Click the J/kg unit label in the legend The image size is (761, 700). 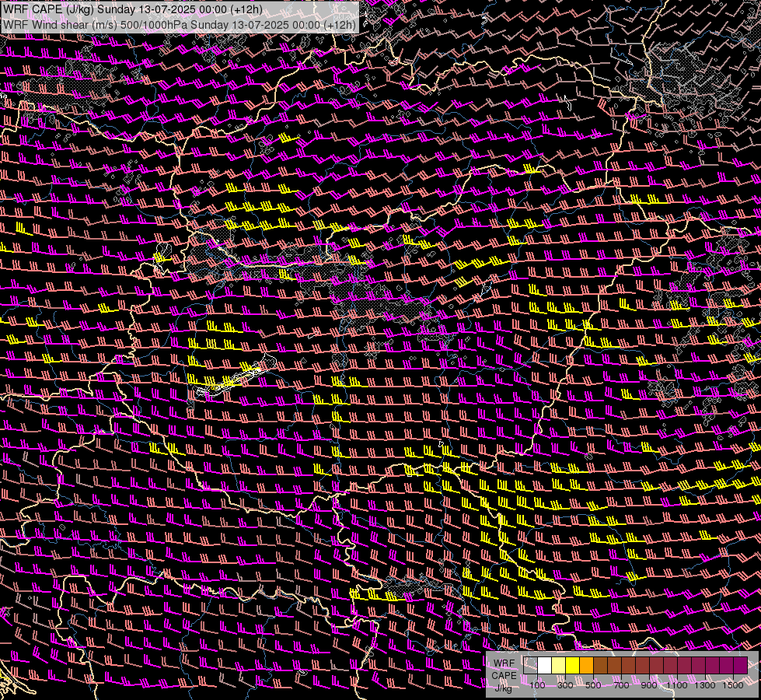pos(503,689)
